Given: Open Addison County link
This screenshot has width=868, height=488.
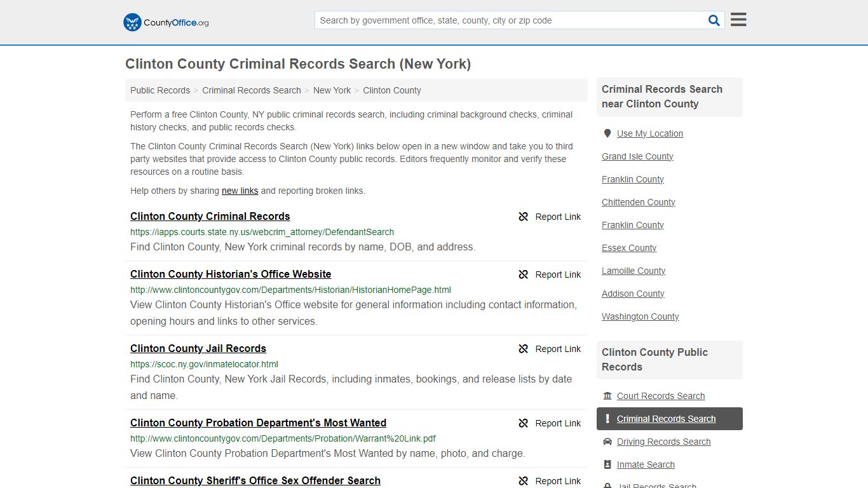Looking at the screenshot, I should coord(633,294).
